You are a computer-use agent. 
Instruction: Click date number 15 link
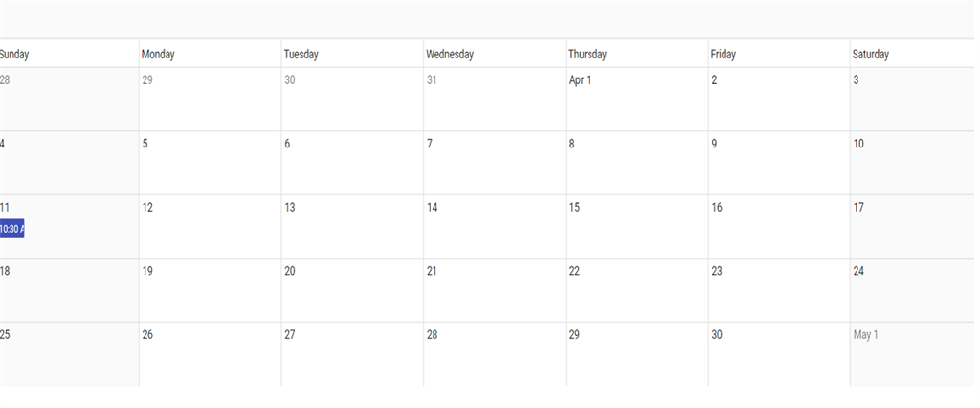click(x=574, y=208)
